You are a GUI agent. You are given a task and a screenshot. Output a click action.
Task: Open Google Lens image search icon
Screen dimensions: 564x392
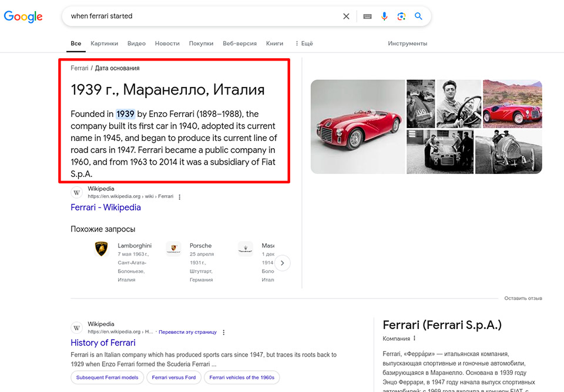401,16
